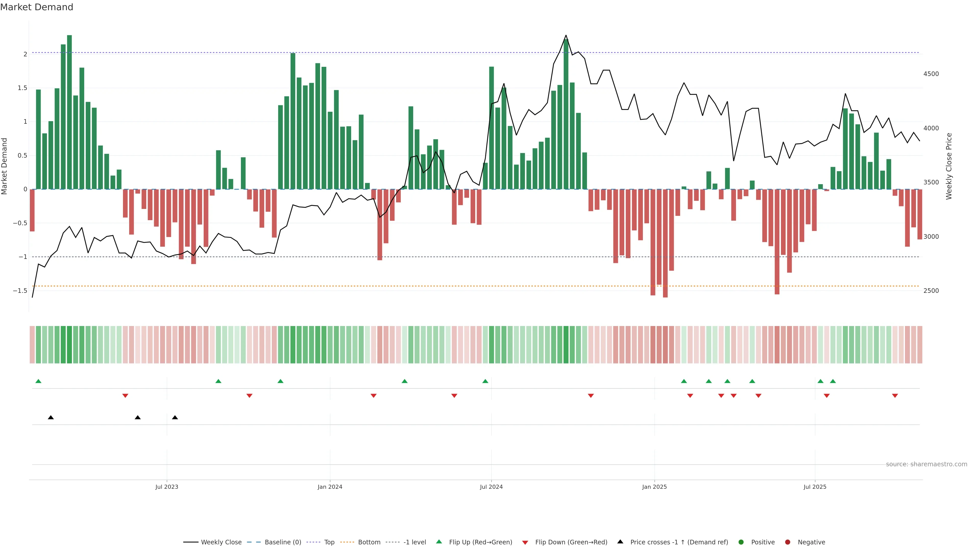Viewport: 980px width, 551px height.
Task: Click the Market Demand chart title
Action: (x=36, y=7)
